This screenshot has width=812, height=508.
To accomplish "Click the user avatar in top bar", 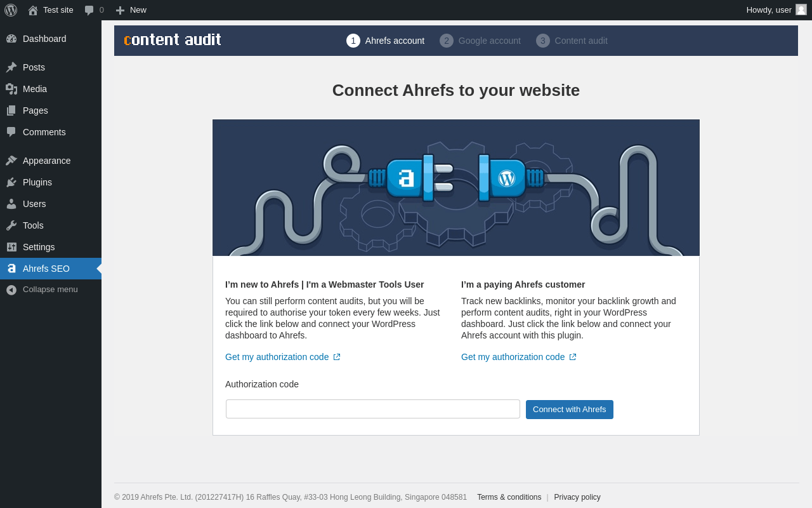I will tap(801, 10).
